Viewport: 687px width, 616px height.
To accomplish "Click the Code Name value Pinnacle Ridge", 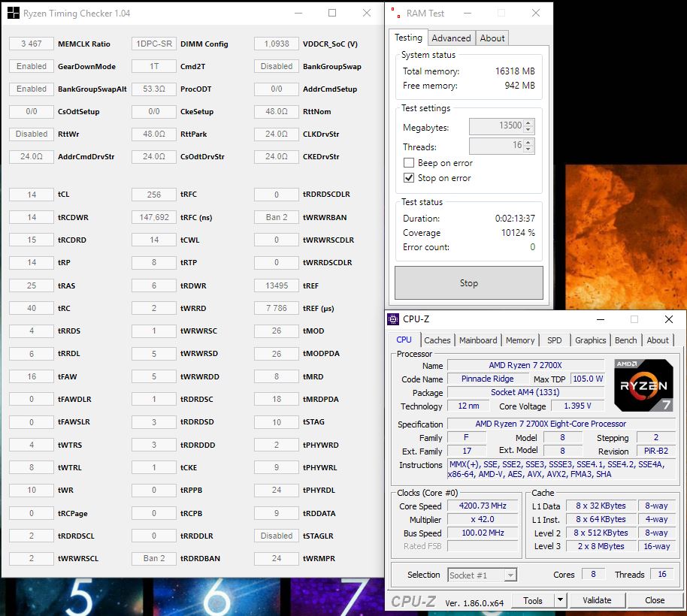I will [x=487, y=379].
